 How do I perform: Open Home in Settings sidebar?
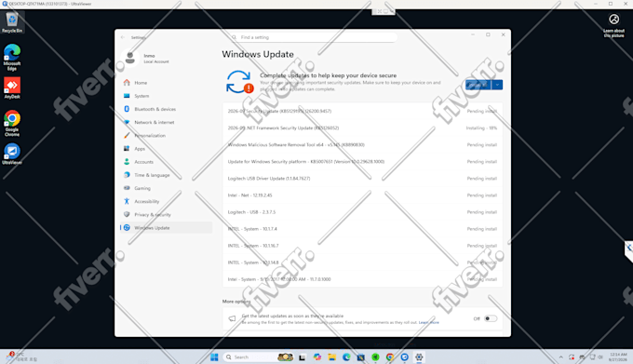tap(166, 83)
